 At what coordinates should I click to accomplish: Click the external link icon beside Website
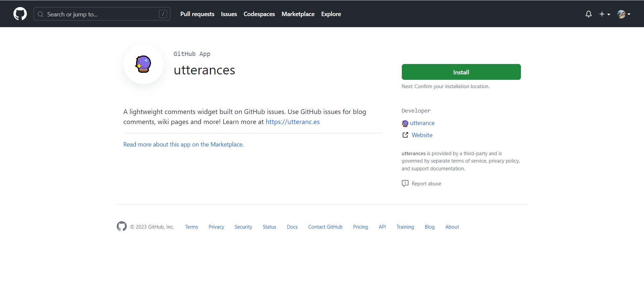pos(405,135)
